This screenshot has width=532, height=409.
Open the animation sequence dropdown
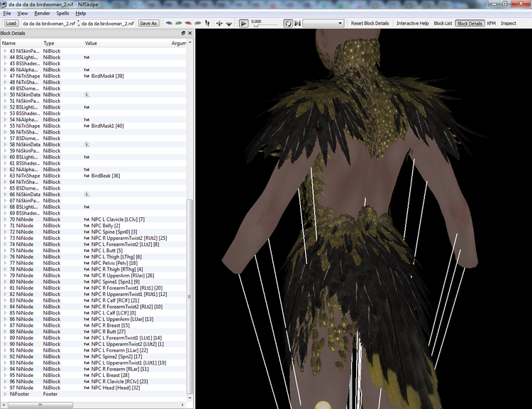[323, 23]
